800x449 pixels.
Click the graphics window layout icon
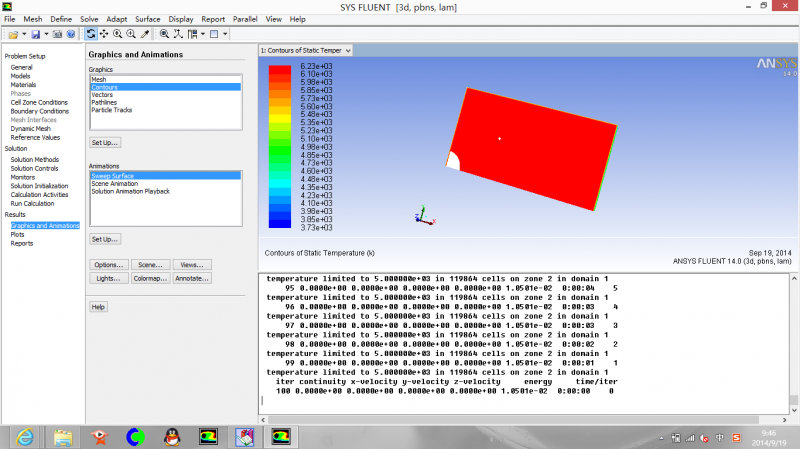(x=214, y=34)
